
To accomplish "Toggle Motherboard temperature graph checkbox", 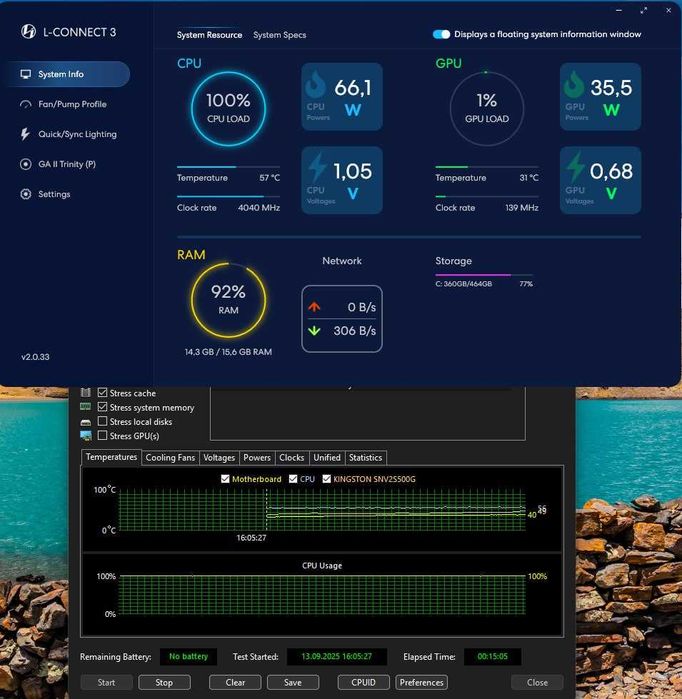I will coord(225,479).
